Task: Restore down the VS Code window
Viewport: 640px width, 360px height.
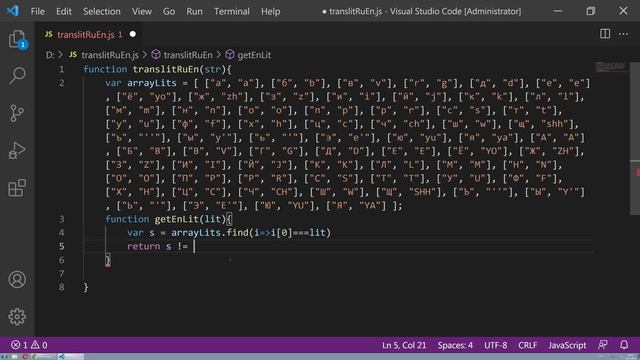Action: [x=591, y=11]
